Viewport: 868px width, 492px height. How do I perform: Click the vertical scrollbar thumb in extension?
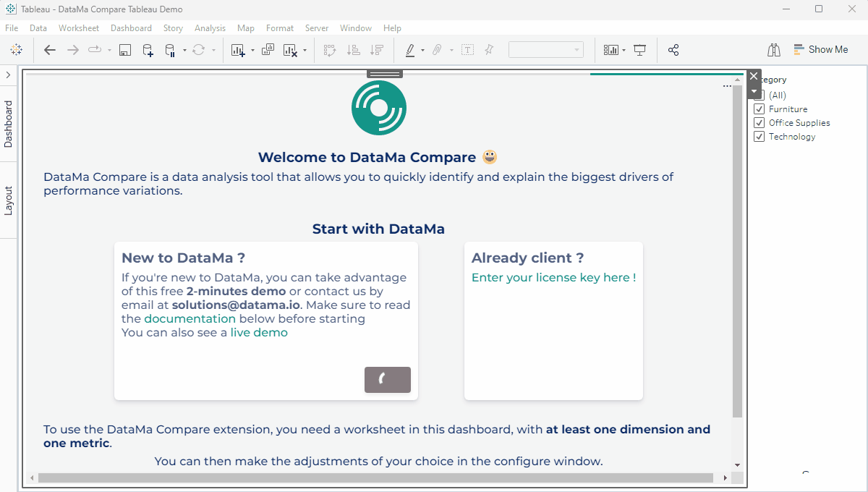tap(737, 251)
